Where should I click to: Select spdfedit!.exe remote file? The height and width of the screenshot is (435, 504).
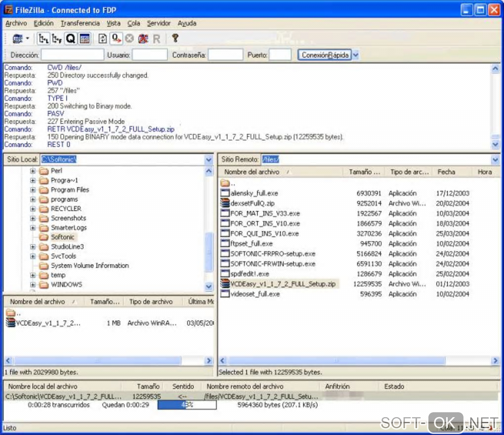click(x=250, y=274)
